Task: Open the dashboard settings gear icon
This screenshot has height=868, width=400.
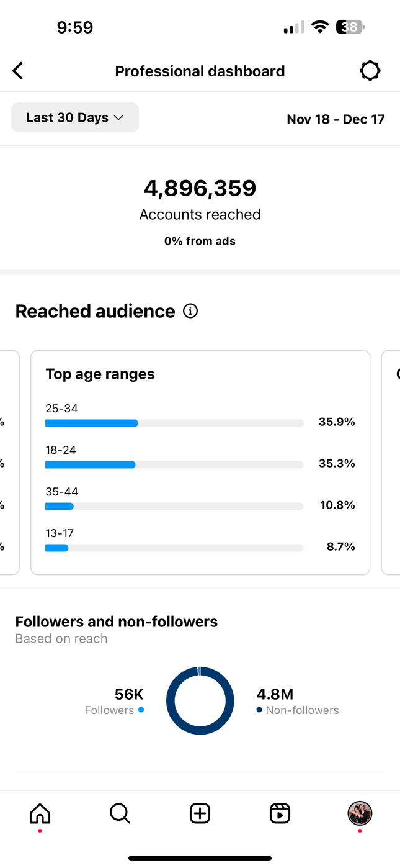Action: (370, 71)
